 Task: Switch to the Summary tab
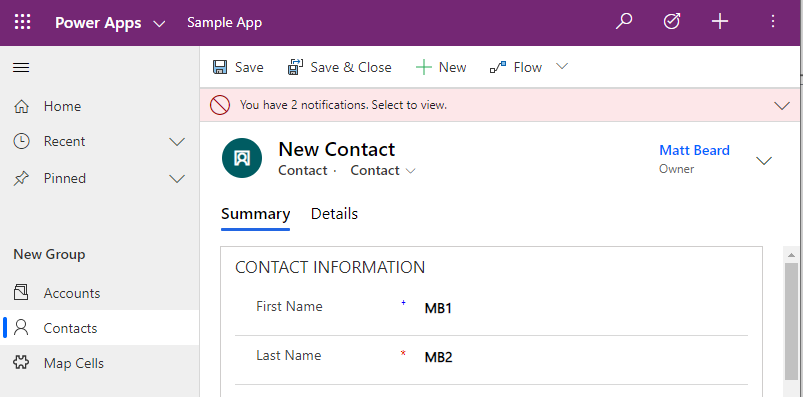coord(256,214)
